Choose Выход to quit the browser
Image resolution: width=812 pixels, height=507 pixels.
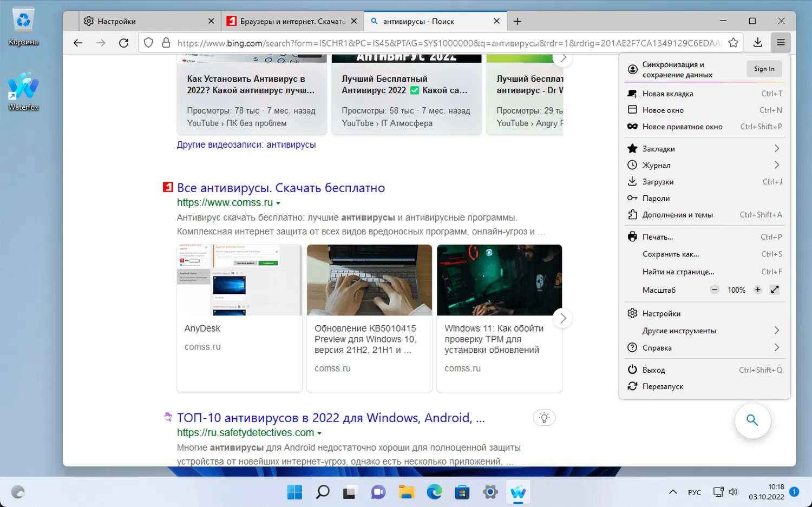click(x=705, y=370)
